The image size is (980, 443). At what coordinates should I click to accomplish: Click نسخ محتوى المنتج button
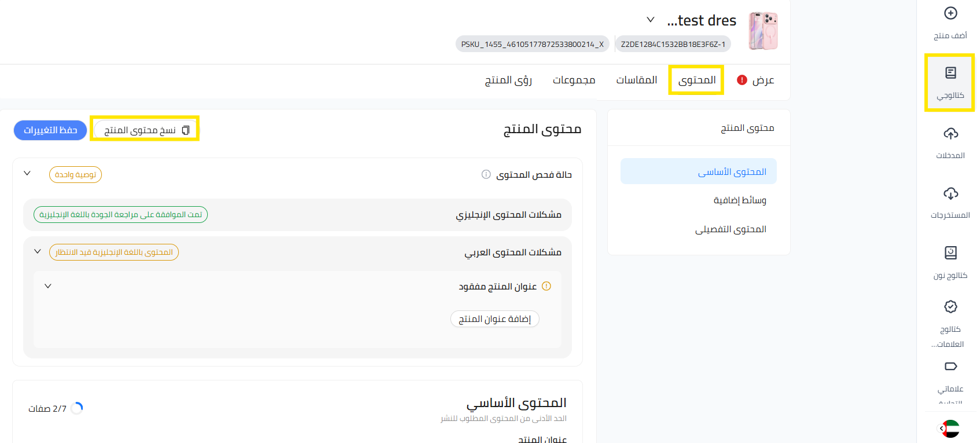click(x=145, y=130)
